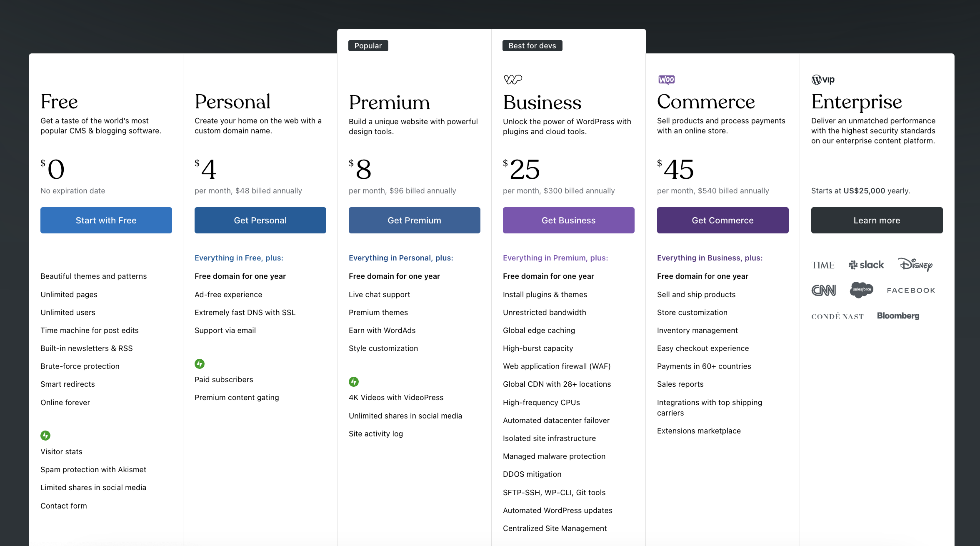Click the CNN logo
Image resolution: width=980 pixels, height=546 pixels.
point(824,290)
